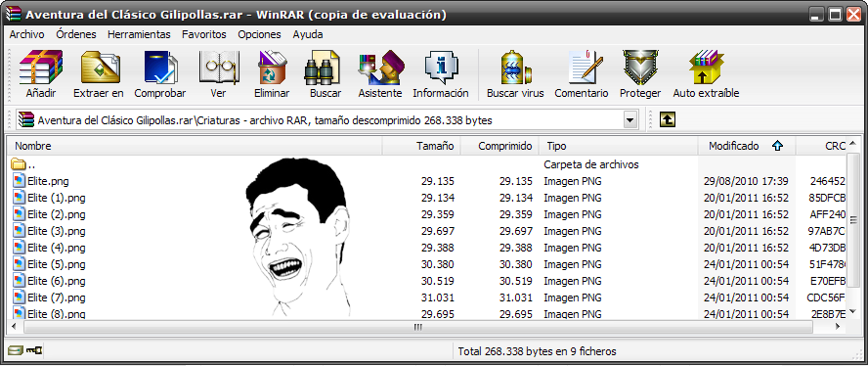This screenshot has width=868, height=366.
Task: Open the Favoritos menu
Action: [x=204, y=34]
